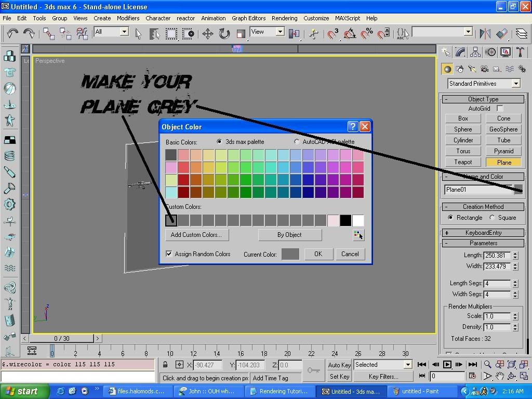Switch to the Modify command panel
Image resolution: width=532 pixels, height=399 pixels.
tap(460, 52)
